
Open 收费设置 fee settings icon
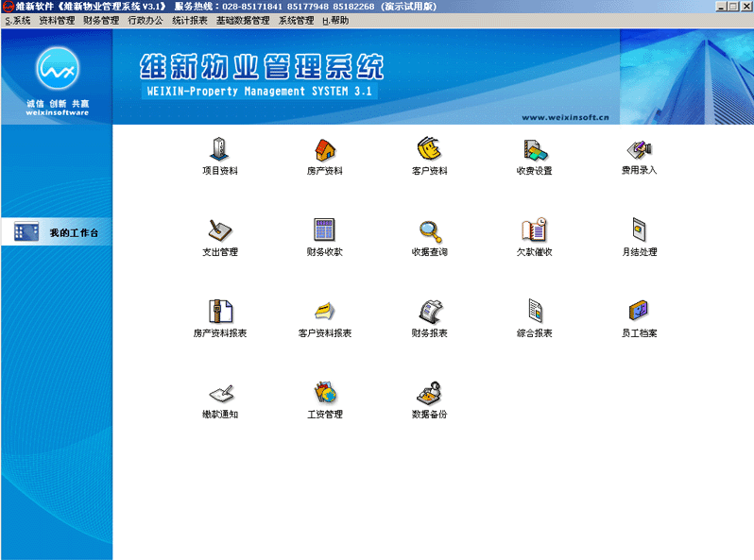click(x=535, y=150)
